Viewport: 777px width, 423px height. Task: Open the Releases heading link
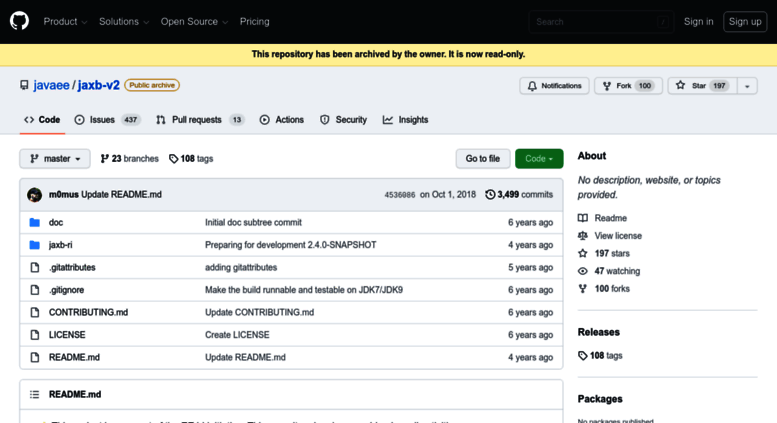(x=599, y=332)
